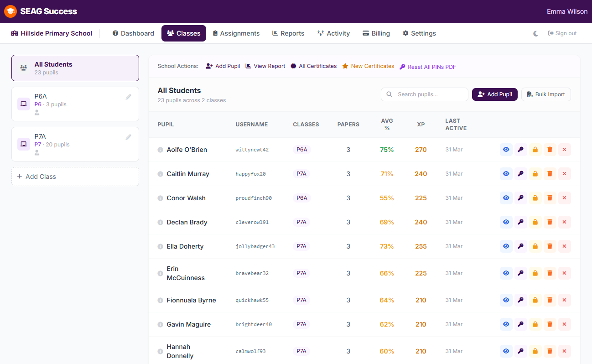
Task: Click Add Pupil in School Actions bar
Action: [x=223, y=66]
